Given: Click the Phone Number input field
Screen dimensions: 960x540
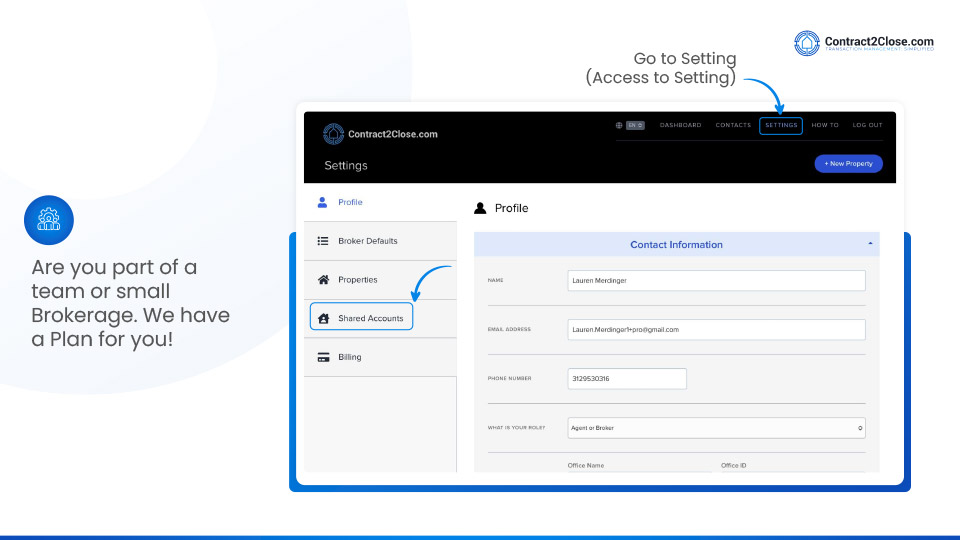Looking at the screenshot, I should 627,379.
